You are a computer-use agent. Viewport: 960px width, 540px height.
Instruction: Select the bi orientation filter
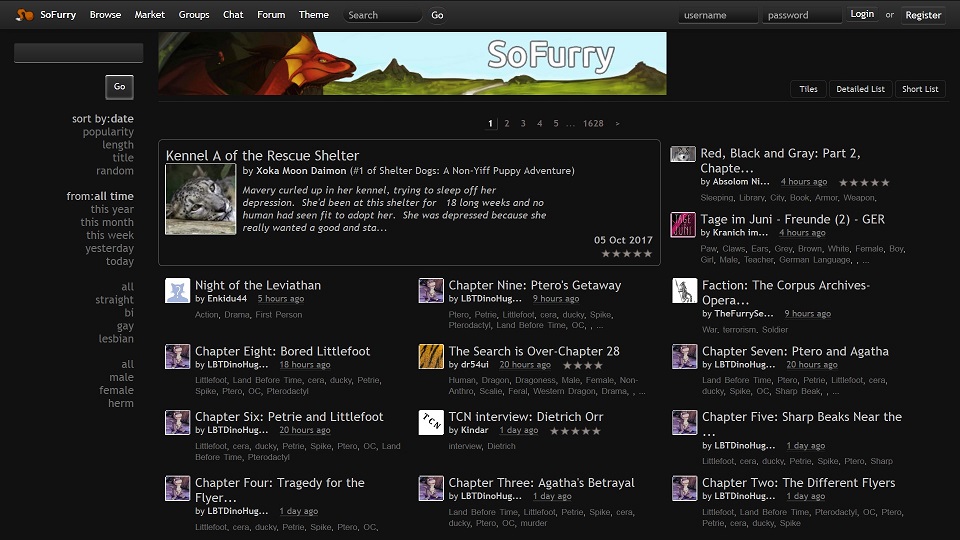(x=129, y=312)
